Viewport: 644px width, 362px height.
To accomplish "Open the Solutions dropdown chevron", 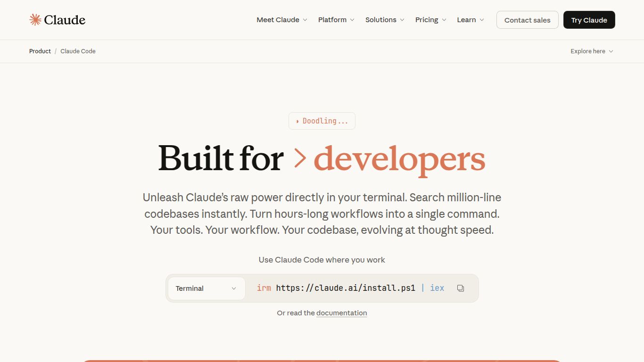I will [402, 20].
